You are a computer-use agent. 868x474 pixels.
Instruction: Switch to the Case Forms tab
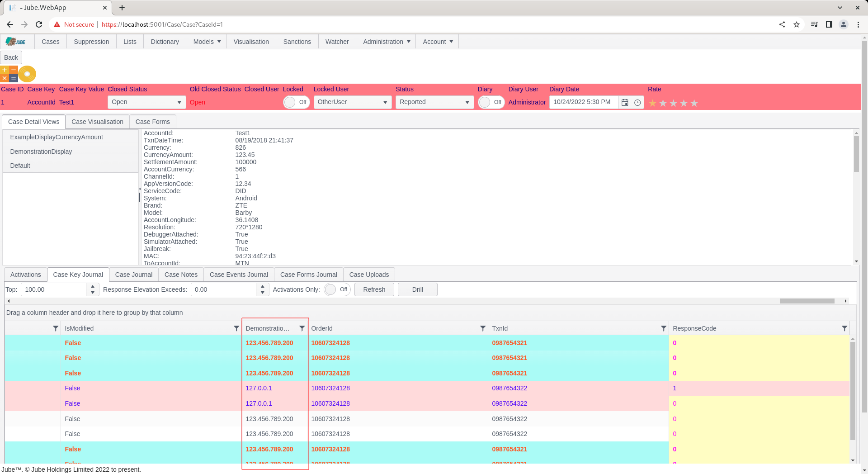pos(153,122)
